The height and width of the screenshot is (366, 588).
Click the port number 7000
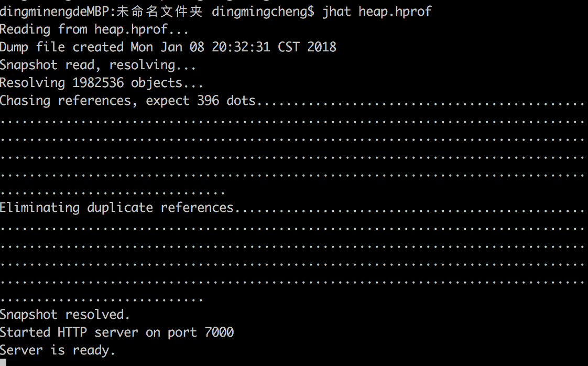(x=219, y=332)
